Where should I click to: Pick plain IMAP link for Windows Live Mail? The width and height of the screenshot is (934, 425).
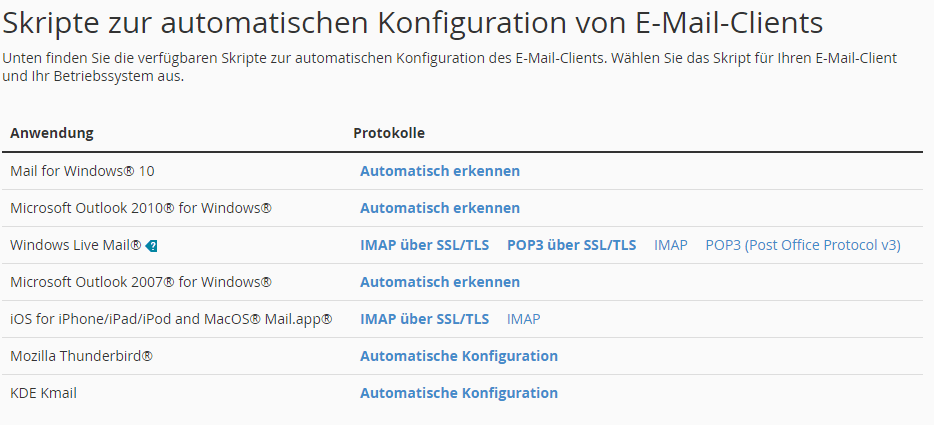670,245
